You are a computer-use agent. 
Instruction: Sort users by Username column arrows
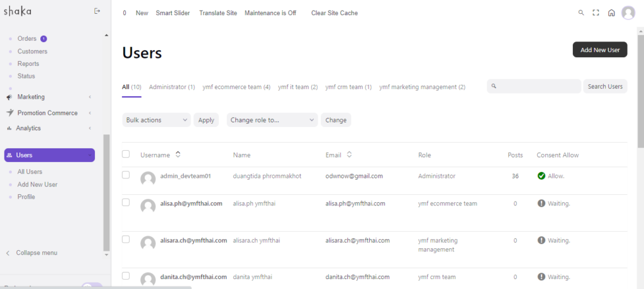point(178,155)
